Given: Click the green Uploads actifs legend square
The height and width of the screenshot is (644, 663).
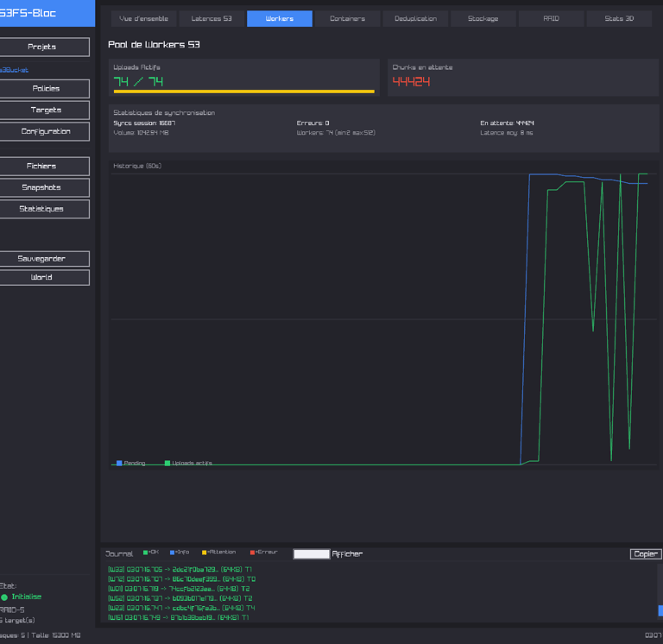Looking at the screenshot, I should (x=167, y=464).
